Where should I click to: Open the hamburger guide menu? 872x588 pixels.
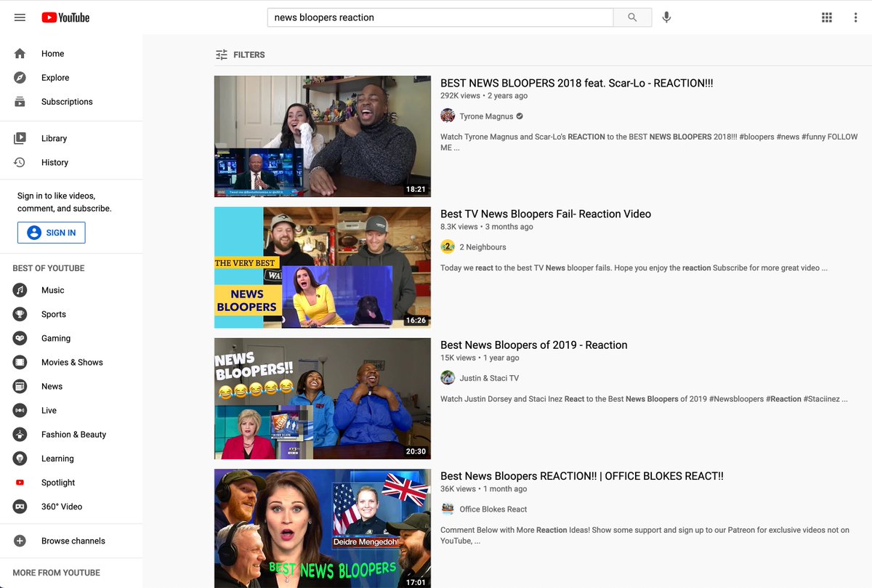click(20, 17)
